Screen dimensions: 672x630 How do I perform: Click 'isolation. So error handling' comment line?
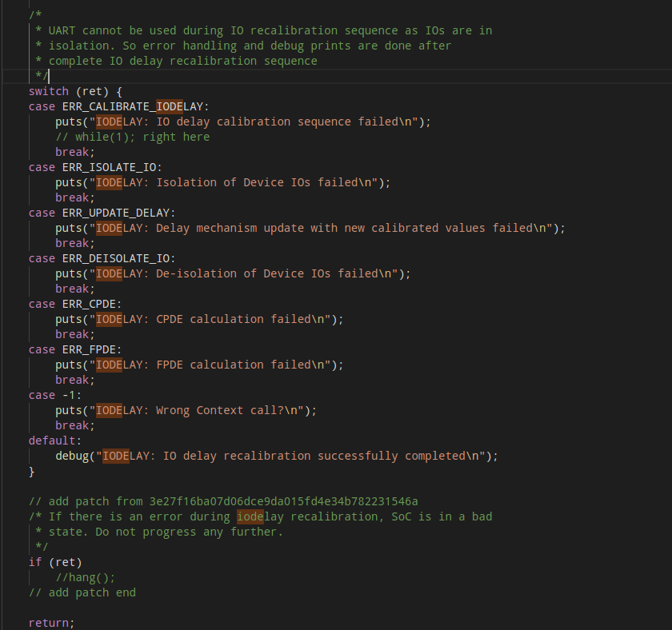tap(243, 46)
